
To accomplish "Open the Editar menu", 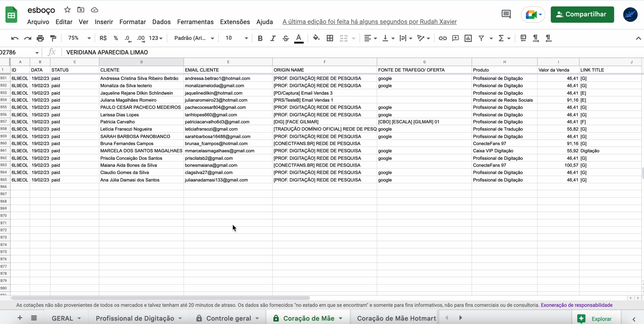I will 64,22.
